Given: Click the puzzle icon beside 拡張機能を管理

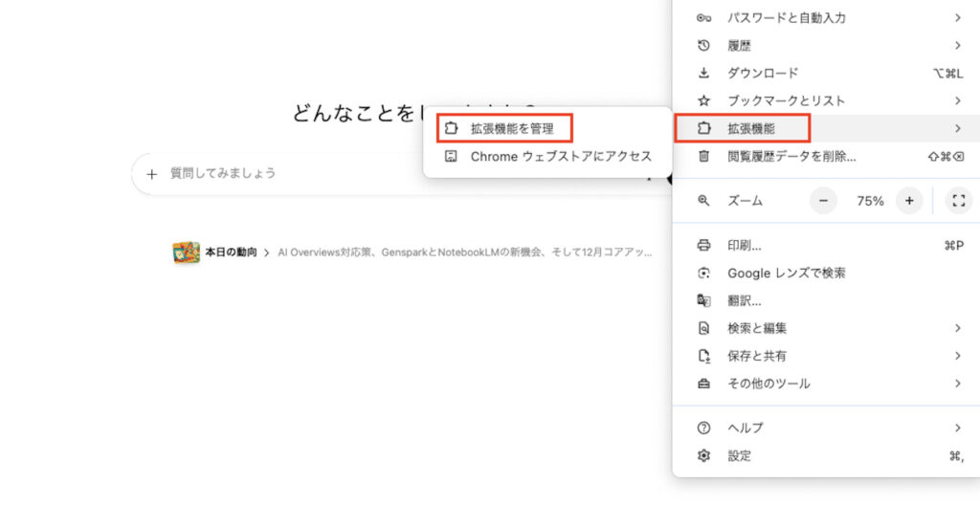Looking at the screenshot, I should coord(451,128).
